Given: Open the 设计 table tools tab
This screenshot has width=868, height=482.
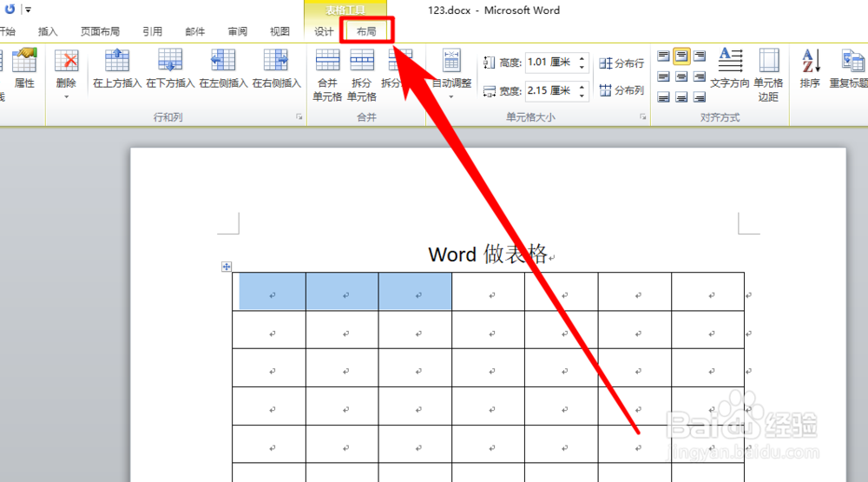Looking at the screenshot, I should click(324, 31).
